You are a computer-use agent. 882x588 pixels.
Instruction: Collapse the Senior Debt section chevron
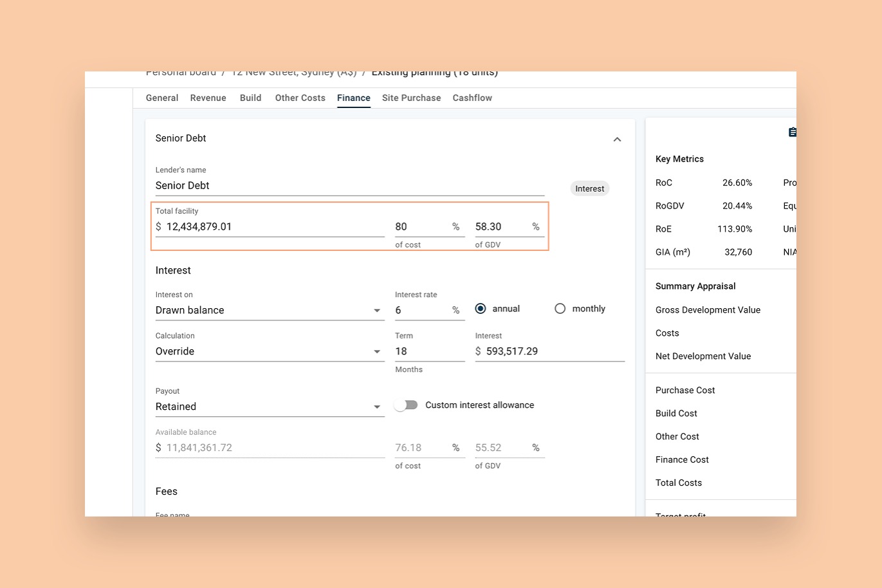(617, 139)
